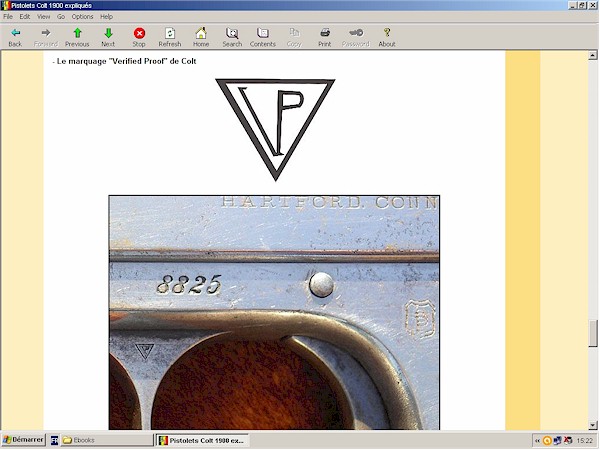Click the scrollbar down arrow
Screen dimensions: 600x450
click(x=593, y=425)
